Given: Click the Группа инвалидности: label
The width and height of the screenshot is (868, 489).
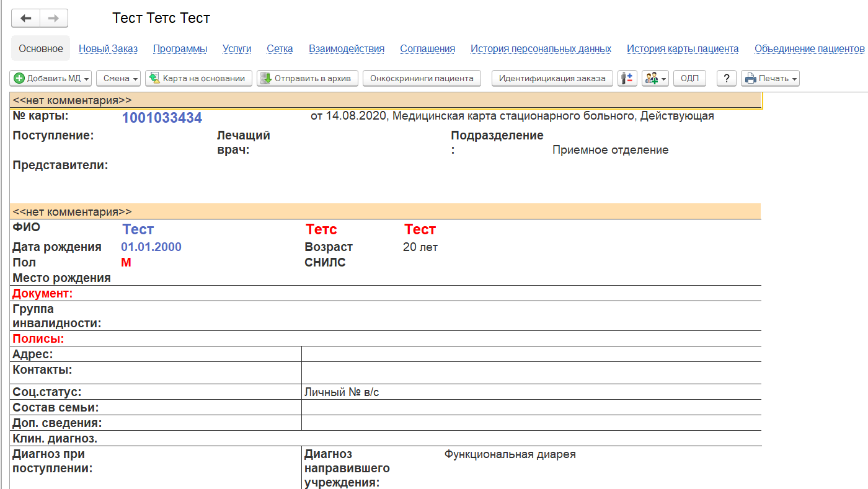Looking at the screenshot, I should (x=57, y=316).
